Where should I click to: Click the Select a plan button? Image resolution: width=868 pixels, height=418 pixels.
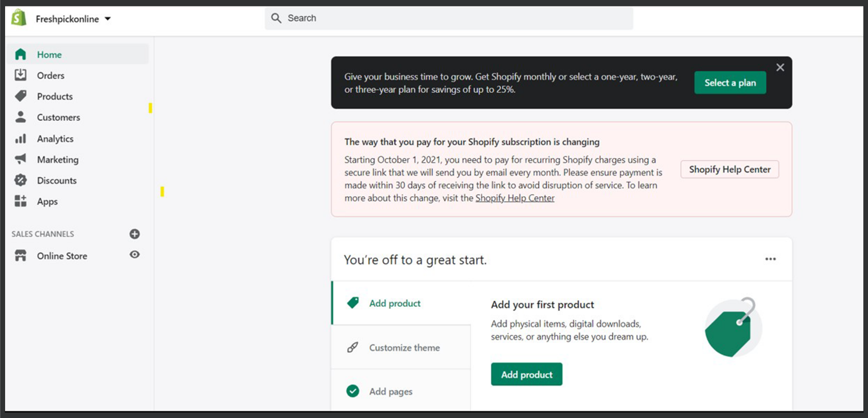tap(730, 83)
